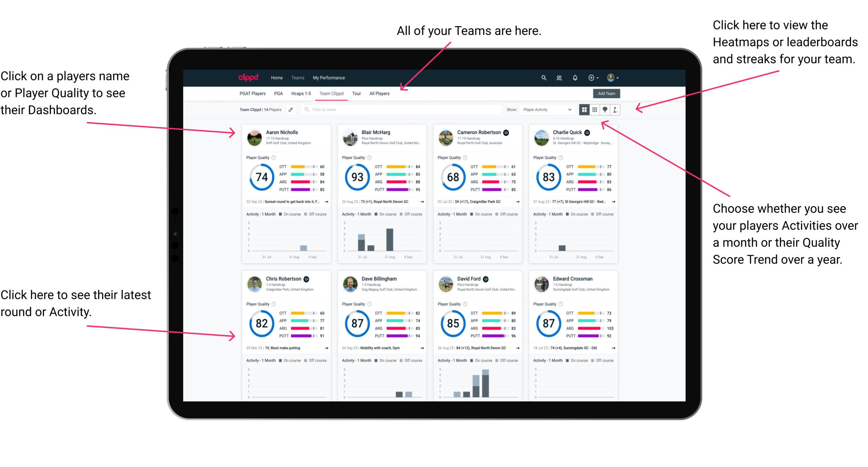Screen dimensions: 868x467
Task: Click Aaron Nicholls Player Quality score 74
Action: pyautogui.click(x=262, y=177)
